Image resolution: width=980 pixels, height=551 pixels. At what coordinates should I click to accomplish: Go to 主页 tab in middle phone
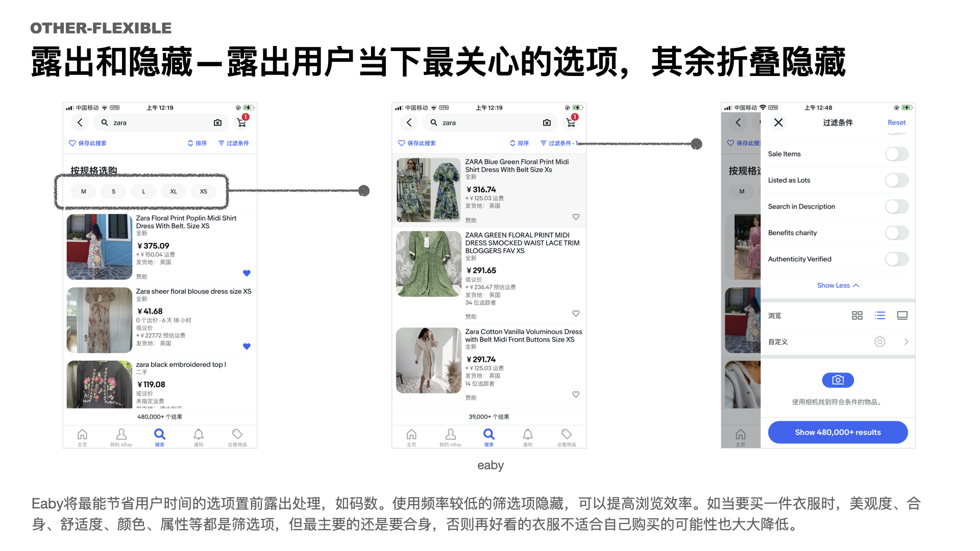point(411,437)
